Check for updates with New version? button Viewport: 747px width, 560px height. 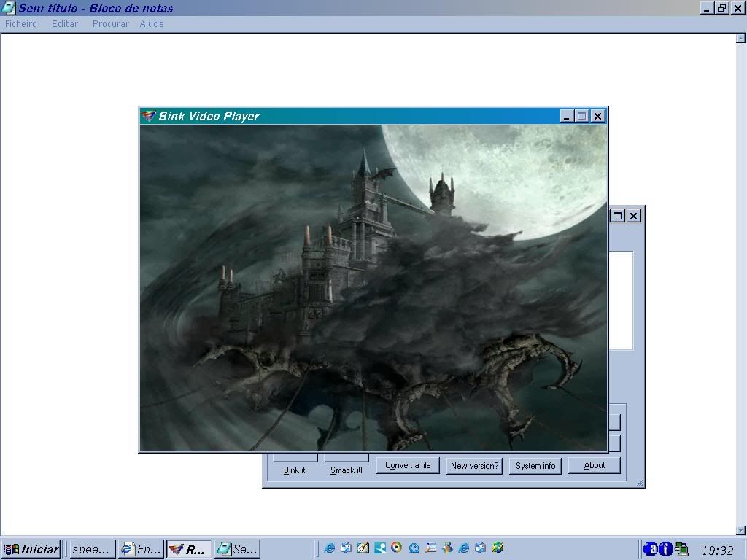[474, 466]
